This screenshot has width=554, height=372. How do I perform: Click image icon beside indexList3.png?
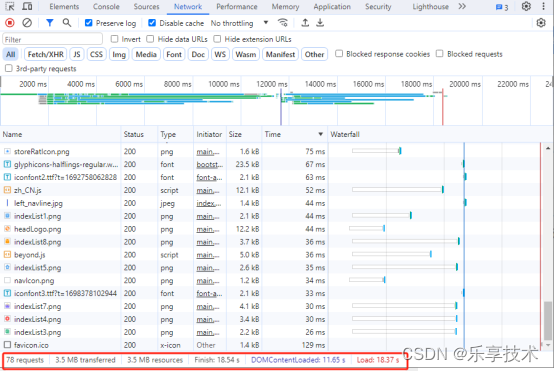click(7, 332)
